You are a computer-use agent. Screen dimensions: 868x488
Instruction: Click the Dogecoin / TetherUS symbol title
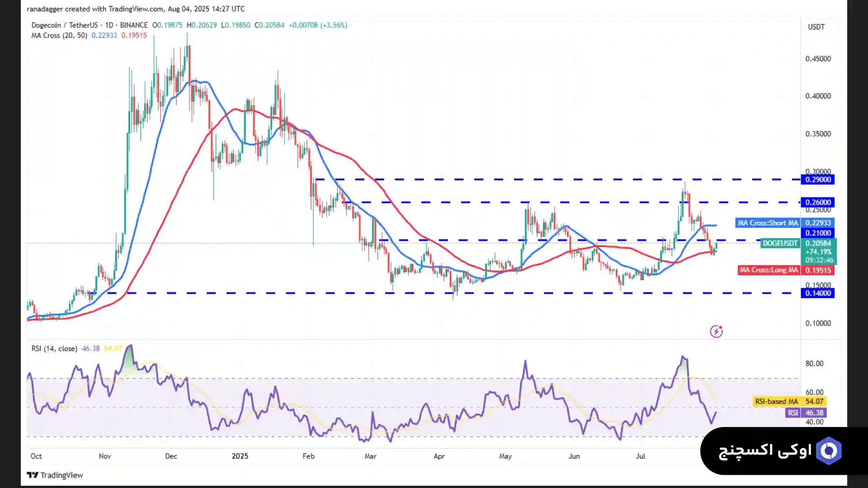[64, 25]
